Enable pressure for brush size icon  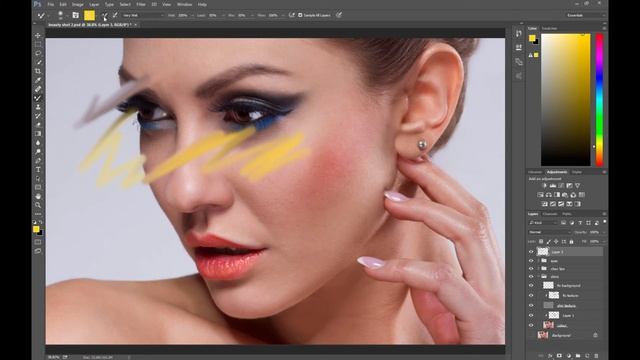pyautogui.click(x=339, y=15)
